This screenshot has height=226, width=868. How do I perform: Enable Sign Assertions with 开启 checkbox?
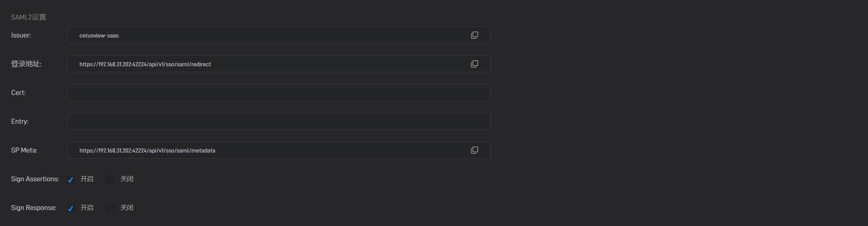[71, 180]
